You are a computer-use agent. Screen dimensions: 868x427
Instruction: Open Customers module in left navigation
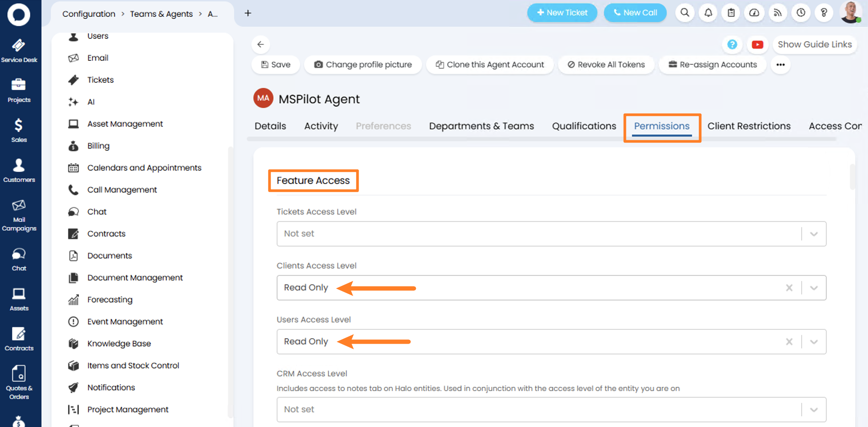(x=19, y=171)
